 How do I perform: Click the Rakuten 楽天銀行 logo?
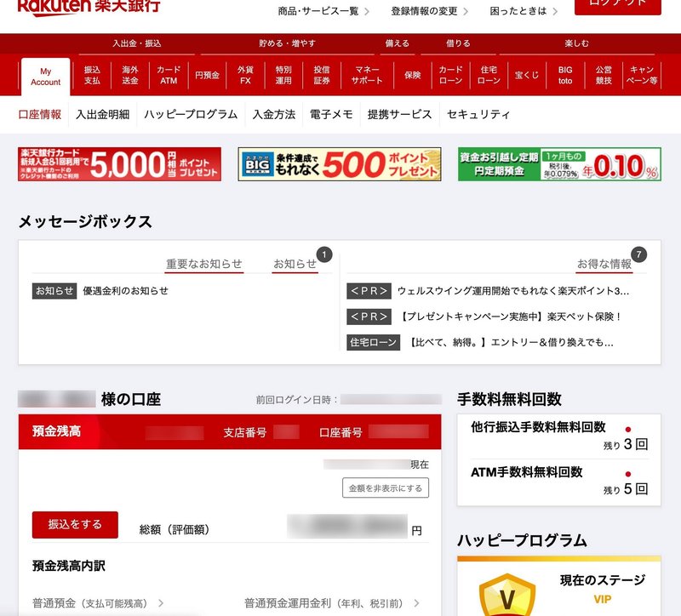(89, 7)
